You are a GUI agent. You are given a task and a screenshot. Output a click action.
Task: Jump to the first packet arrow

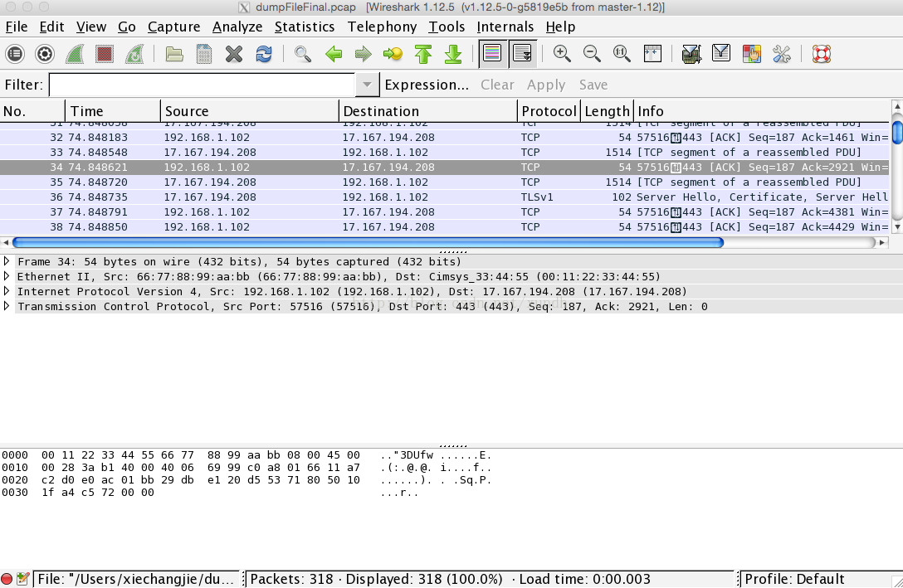coord(423,54)
